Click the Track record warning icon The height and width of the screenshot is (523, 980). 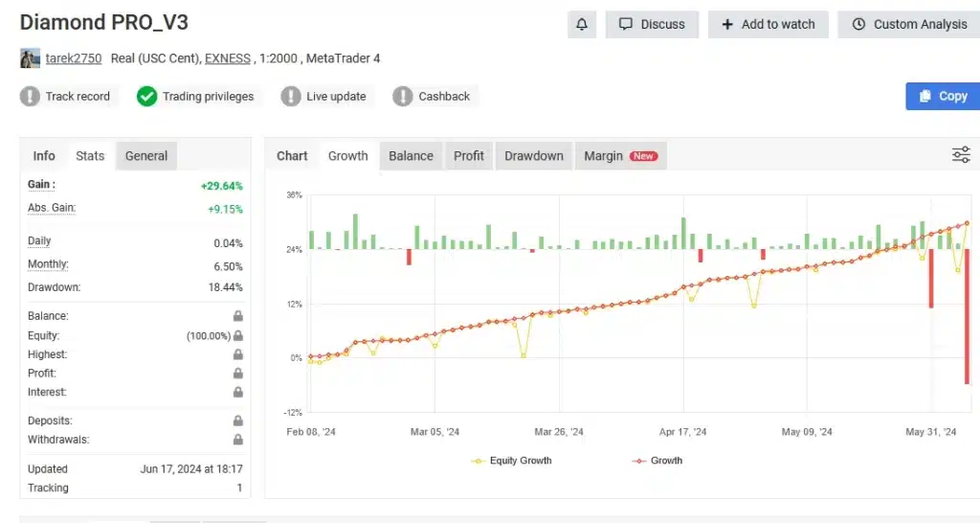(x=30, y=97)
